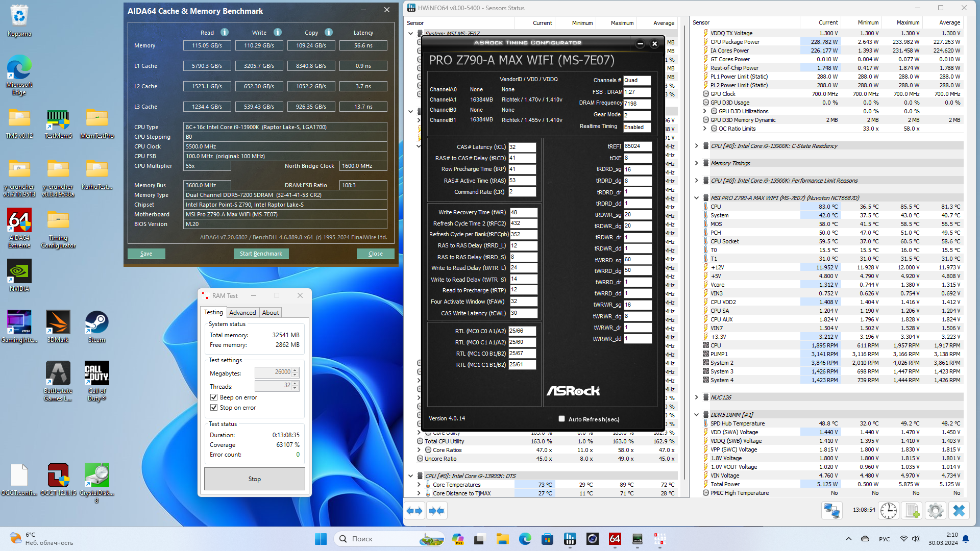Image resolution: width=980 pixels, height=551 pixels.
Task: Click the HWiNFO remote network monitoring icon
Action: point(832,510)
